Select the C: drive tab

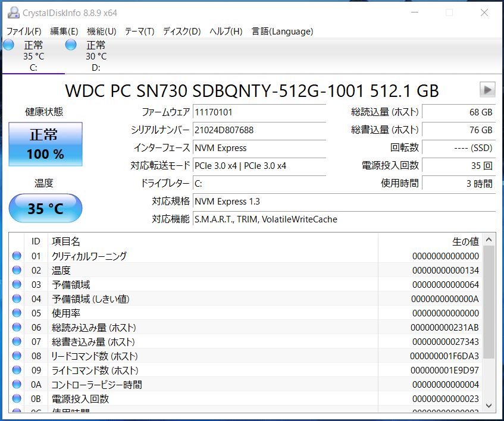coord(33,56)
